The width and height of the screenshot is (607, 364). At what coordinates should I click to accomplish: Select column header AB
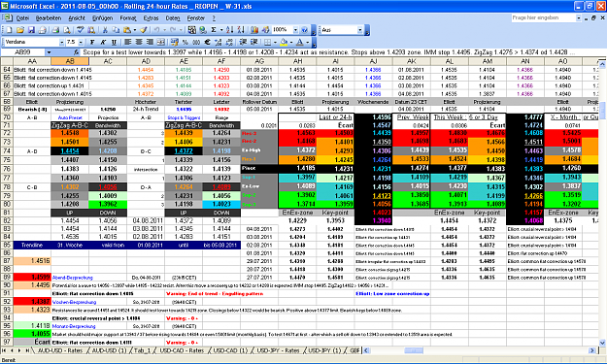tap(70, 61)
